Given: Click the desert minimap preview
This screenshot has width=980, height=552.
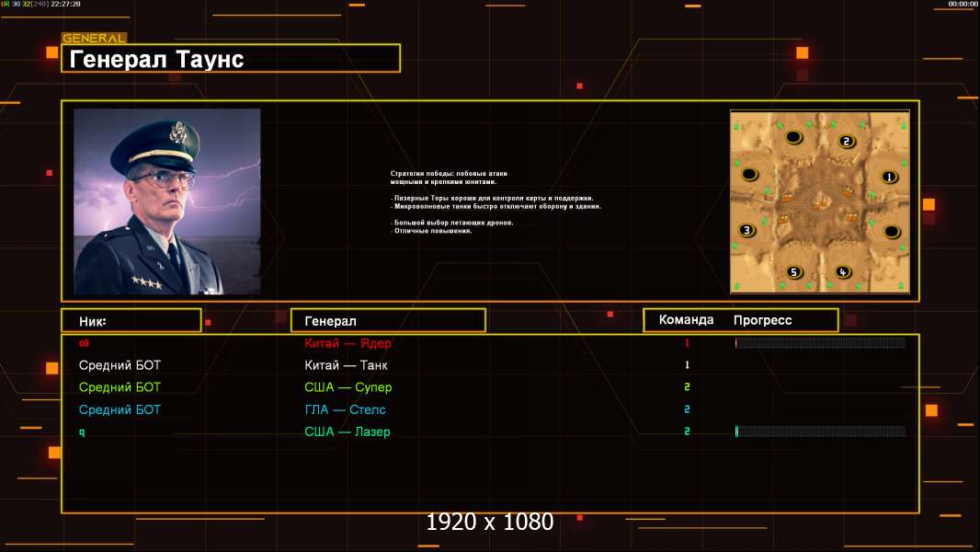Looking at the screenshot, I should [x=820, y=201].
